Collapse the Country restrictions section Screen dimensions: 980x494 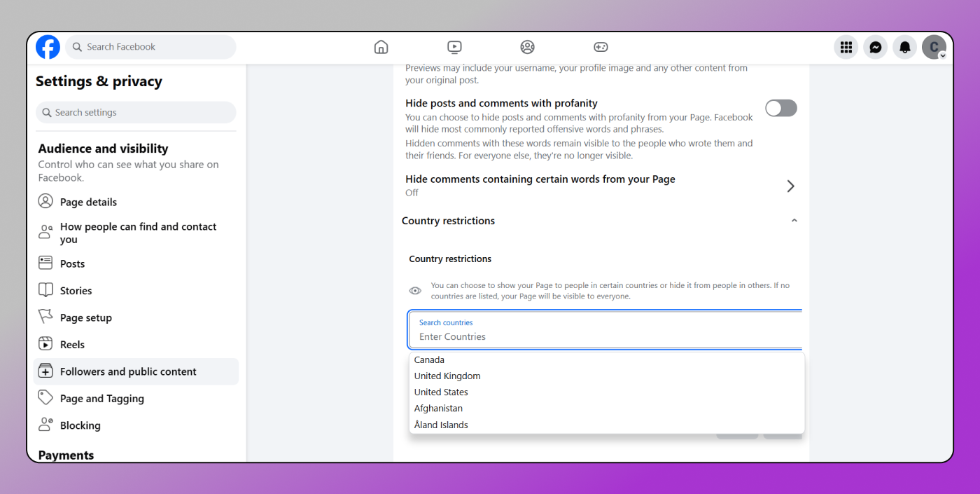pyautogui.click(x=794, y=221)
